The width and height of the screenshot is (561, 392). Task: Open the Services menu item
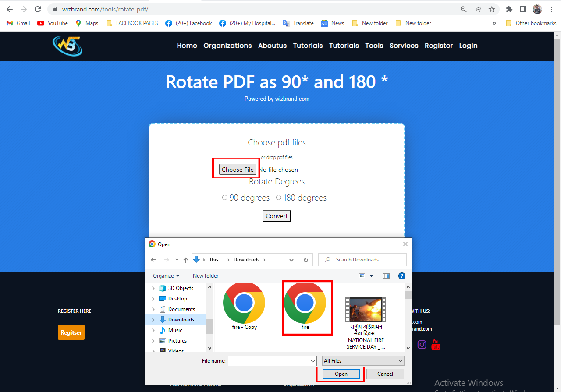404,46
